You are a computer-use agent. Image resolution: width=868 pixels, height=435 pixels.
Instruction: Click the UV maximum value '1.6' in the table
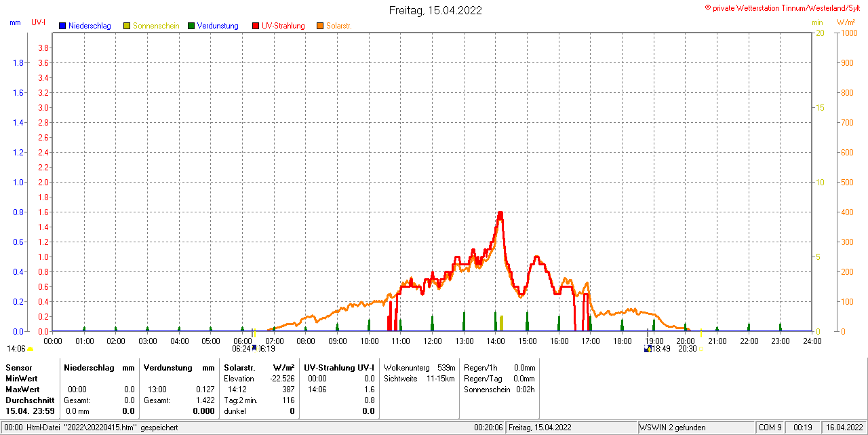click(x=369, y=390)
